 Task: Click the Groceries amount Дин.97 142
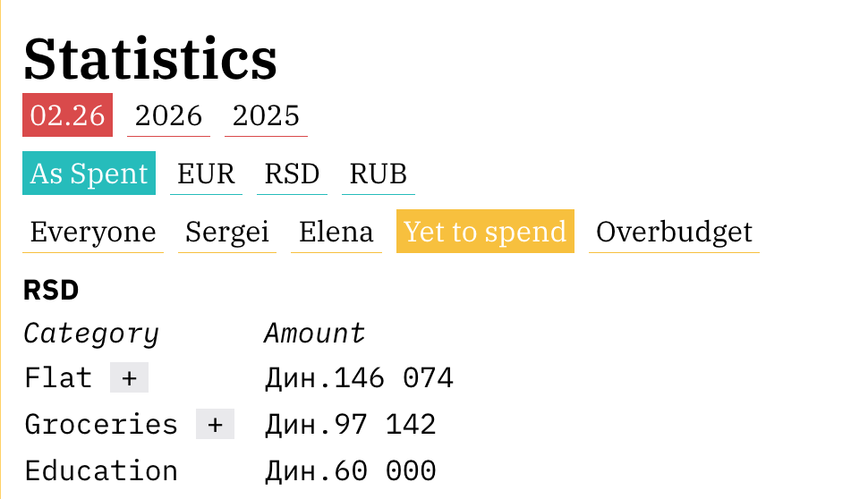(350, 425)
